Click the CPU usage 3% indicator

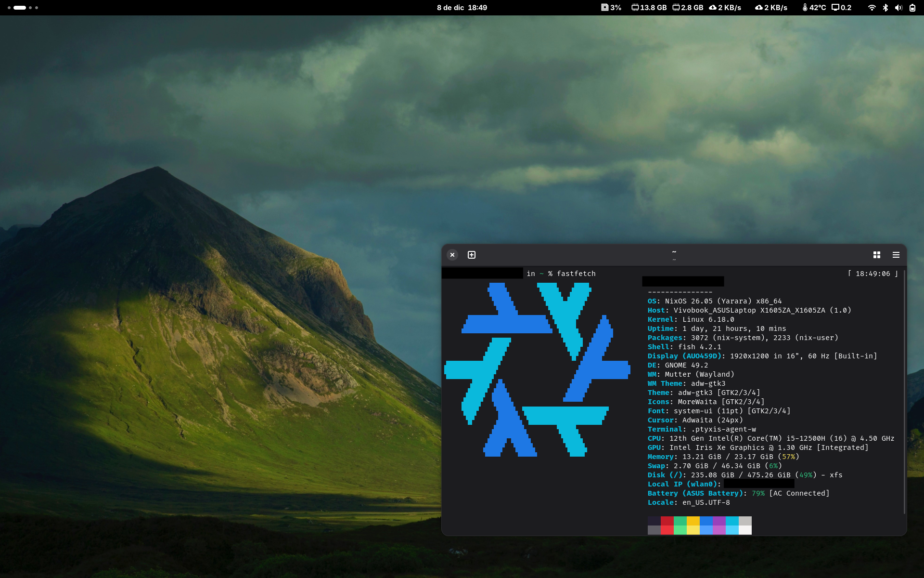pyautogui.click(x=611, y=8)
